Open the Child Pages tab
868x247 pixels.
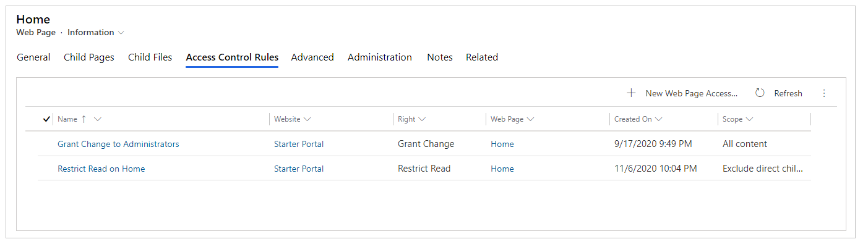(89, 57)
